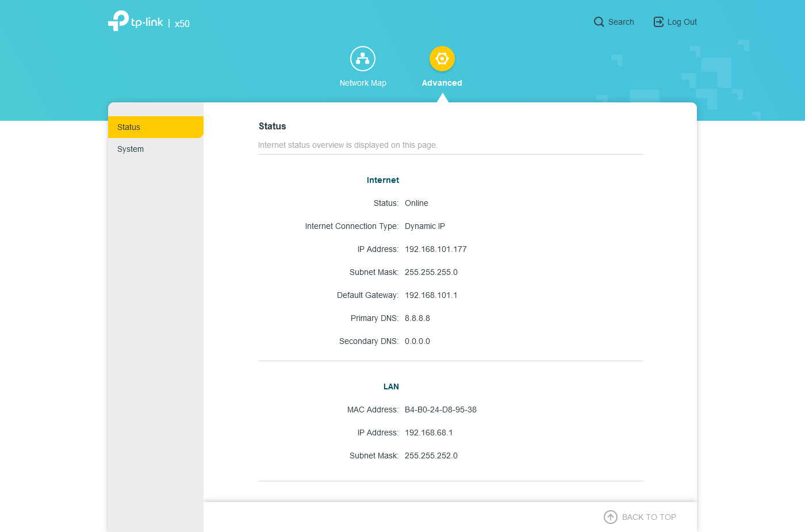Click the page description text
The image size is (805, 532).
348,145
